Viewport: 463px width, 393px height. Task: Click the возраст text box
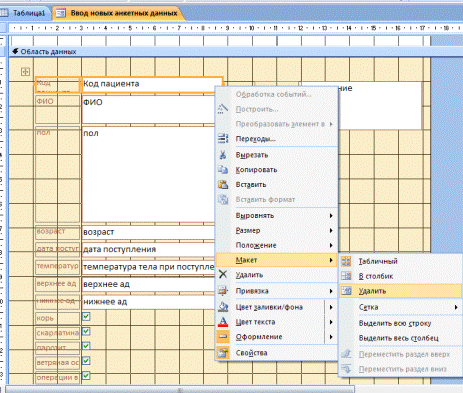(149, 232)
